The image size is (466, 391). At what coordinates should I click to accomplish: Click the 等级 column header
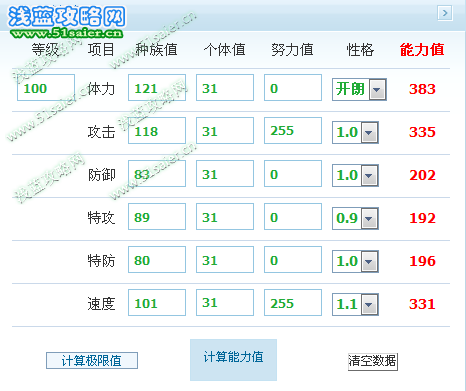45,50
